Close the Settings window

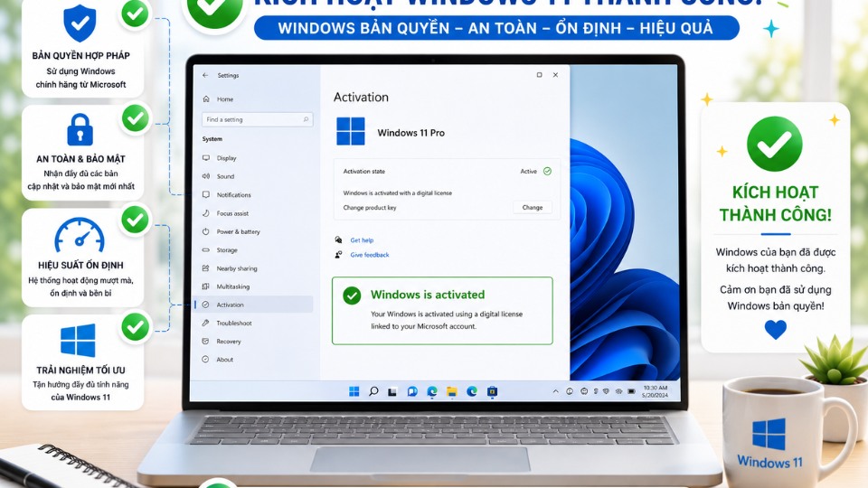555,75
